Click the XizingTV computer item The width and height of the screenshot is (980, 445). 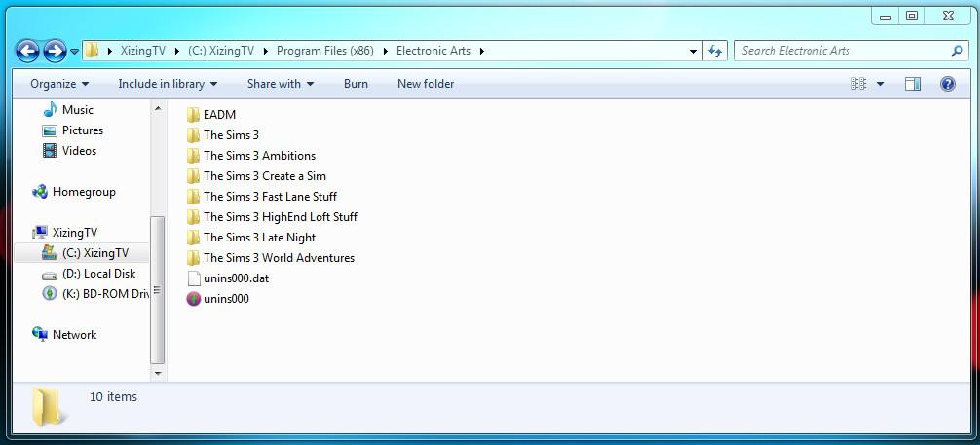[74, 233]
